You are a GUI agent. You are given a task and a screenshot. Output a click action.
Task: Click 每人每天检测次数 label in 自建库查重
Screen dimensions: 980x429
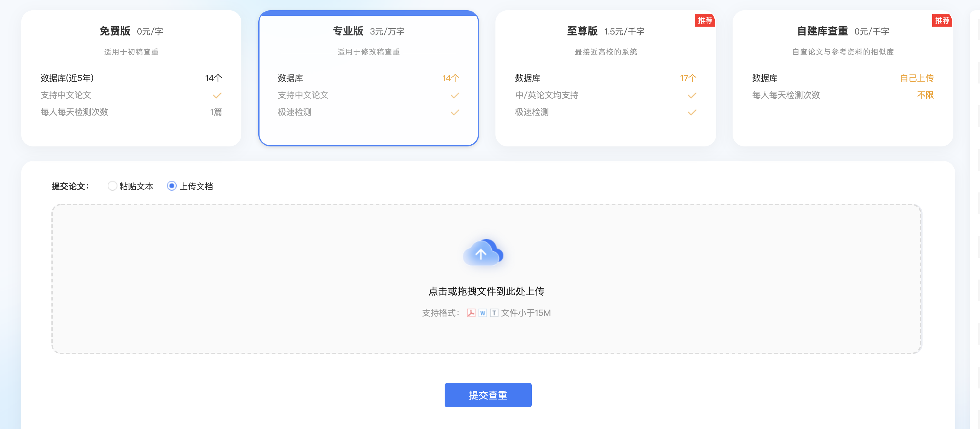click(x=786, y=95)
